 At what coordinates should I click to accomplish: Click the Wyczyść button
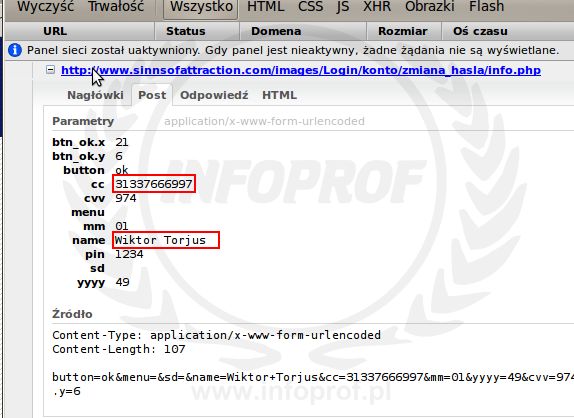pos(45,6)
